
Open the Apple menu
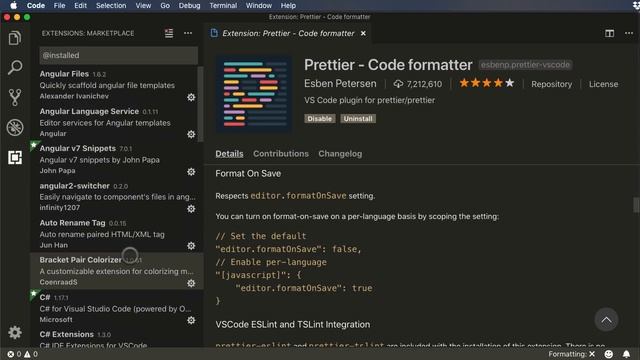(x=13, y=5)
